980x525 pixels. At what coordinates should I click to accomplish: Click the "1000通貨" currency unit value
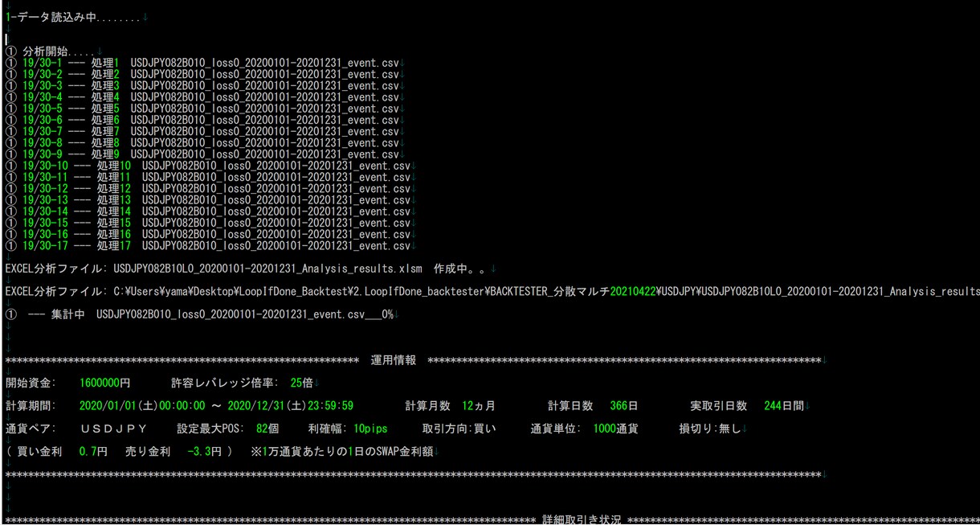pyautogui.click(x=616, y=428)
